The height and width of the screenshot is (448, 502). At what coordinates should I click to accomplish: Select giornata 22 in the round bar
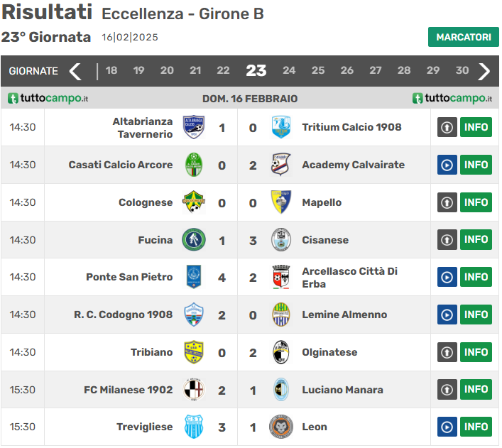223,71
